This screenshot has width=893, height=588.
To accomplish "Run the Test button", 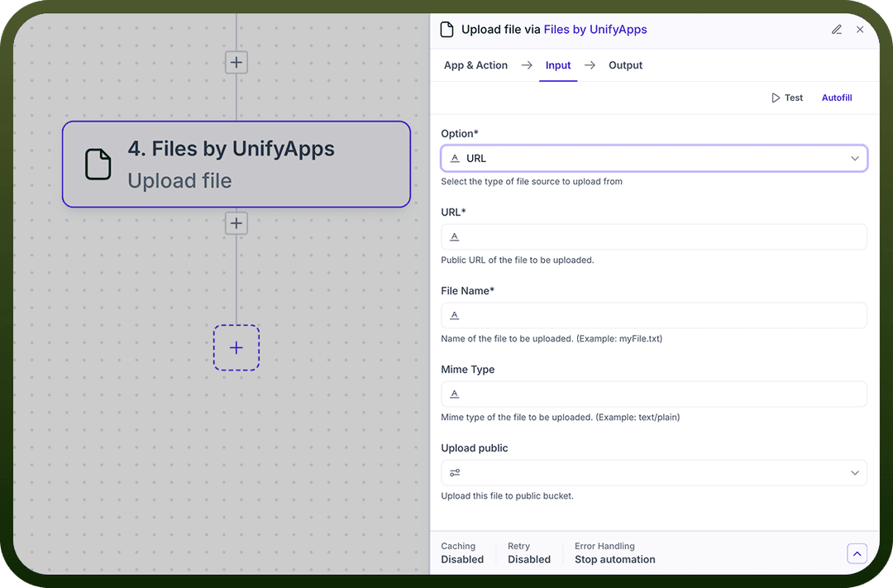I will (x=787, y=98).
